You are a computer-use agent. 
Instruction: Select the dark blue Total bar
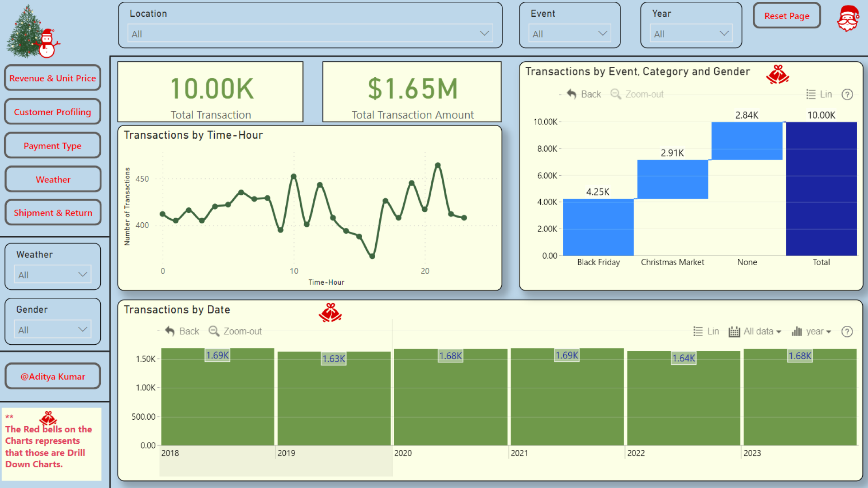pos(821,189)
